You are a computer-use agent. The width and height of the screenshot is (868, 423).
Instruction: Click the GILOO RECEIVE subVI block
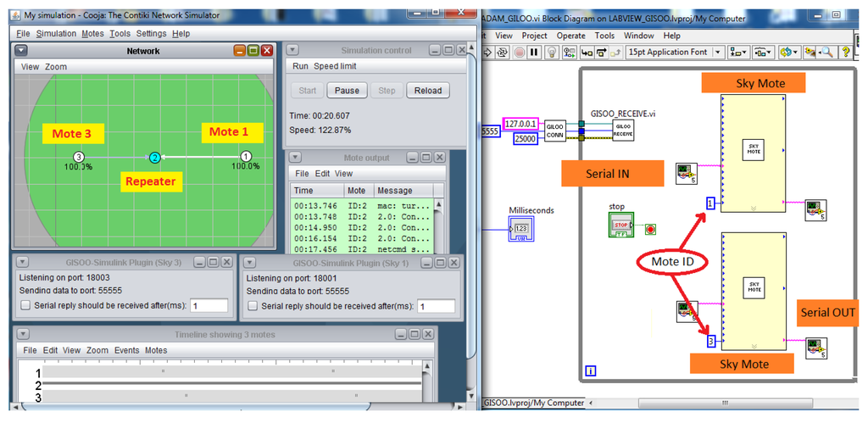pos(623,130)
